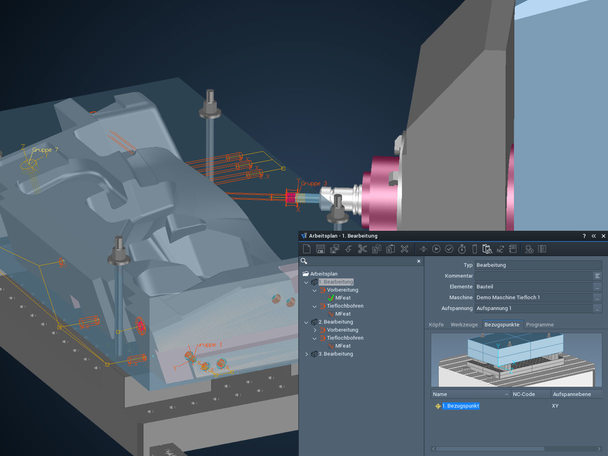The height and width of the screenshot is (456, 608).
Task: Click the NC output icon in toolbar
Action: click(500, 249)
